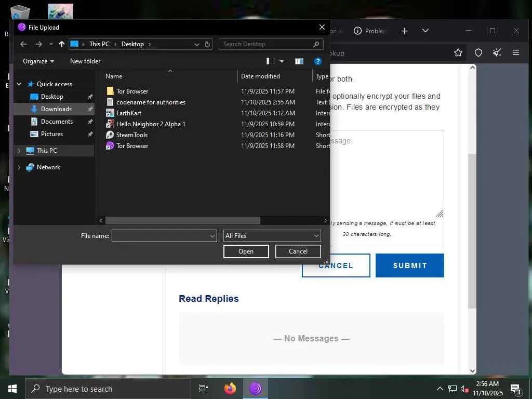
Task: Select Downloads in Quick access
Action: pos(56,109)
